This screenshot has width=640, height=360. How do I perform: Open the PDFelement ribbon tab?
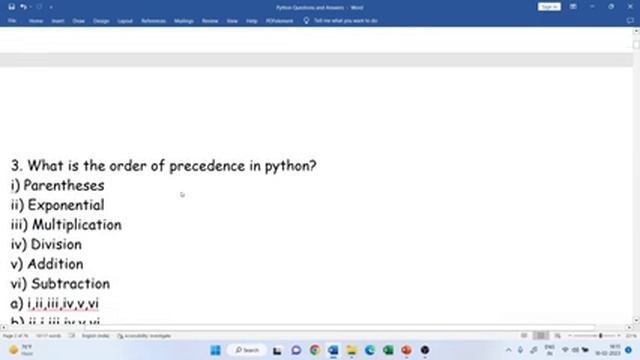coord(280,21)
